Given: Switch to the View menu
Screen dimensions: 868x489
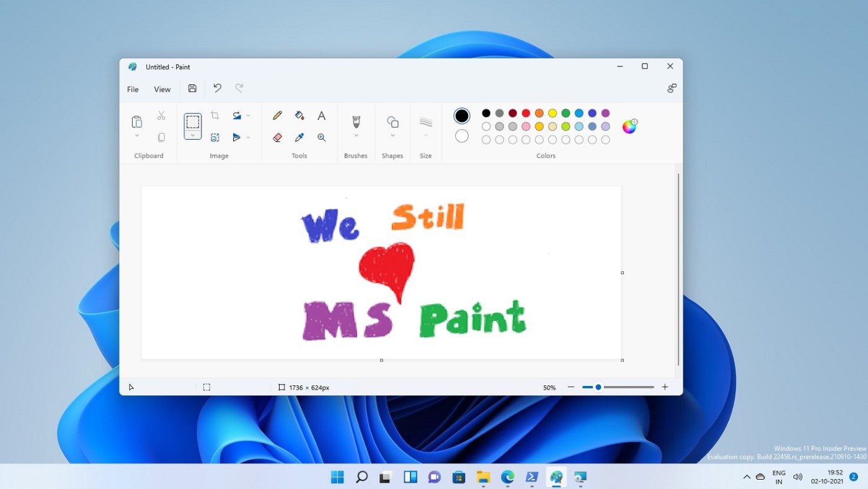Looking at the screenshot, I should click(162, 89).
